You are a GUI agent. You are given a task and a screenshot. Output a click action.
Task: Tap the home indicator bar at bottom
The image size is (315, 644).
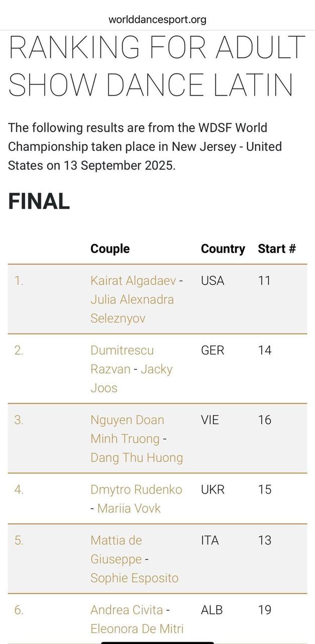[x=157, y=642]
